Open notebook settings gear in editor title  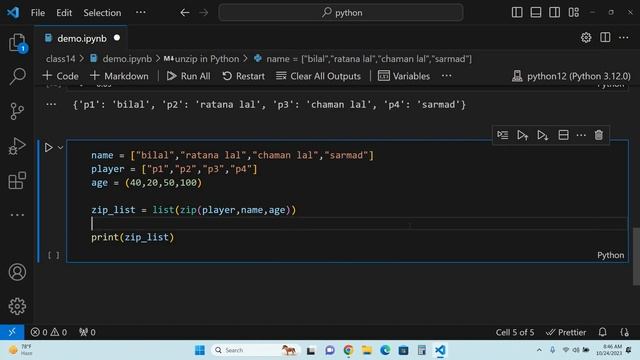pos(586,38)
